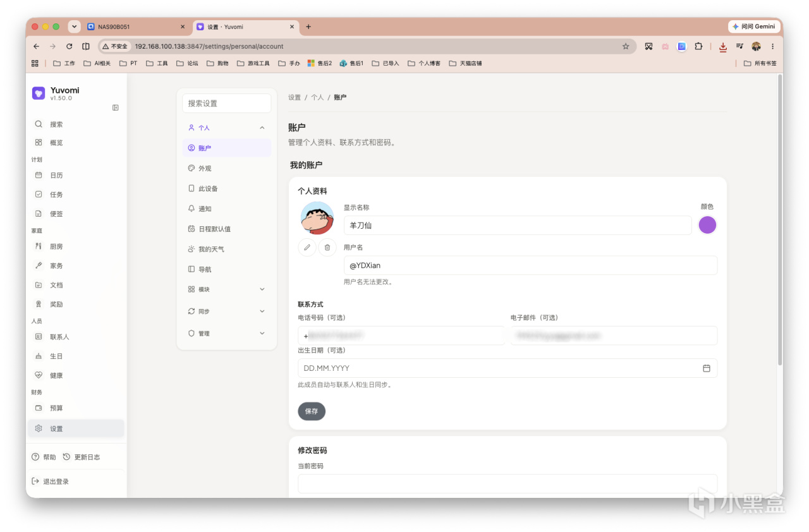809x532 pixels.
Task: Open the 文档 documents section
Action: pos(76,285)
